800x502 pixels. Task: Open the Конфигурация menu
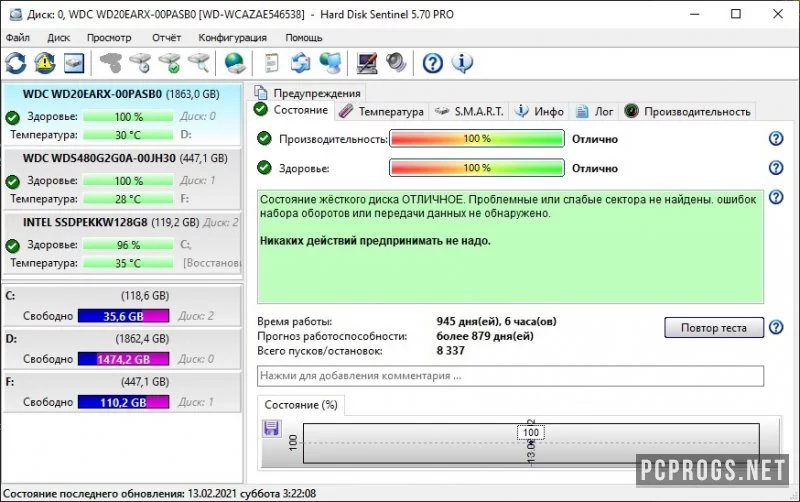[x=232, y=38]
